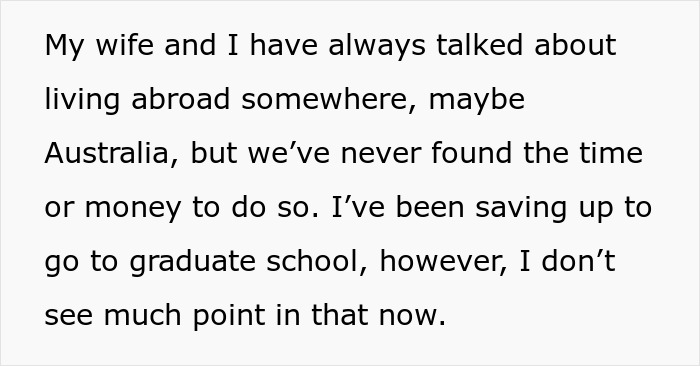Click on the word "however"
This screenshot has width=700, height=366.
tap(443, 262)
